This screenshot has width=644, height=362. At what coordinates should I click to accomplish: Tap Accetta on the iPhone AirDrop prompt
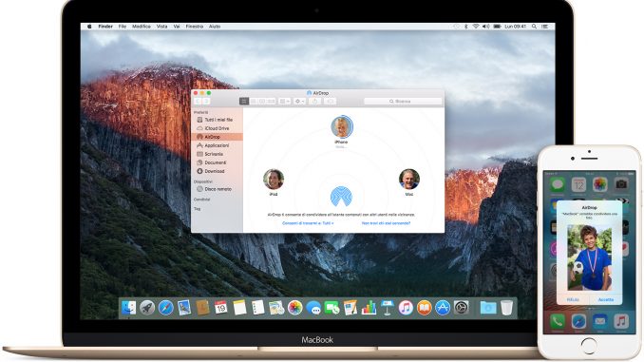tap(606, 299)
